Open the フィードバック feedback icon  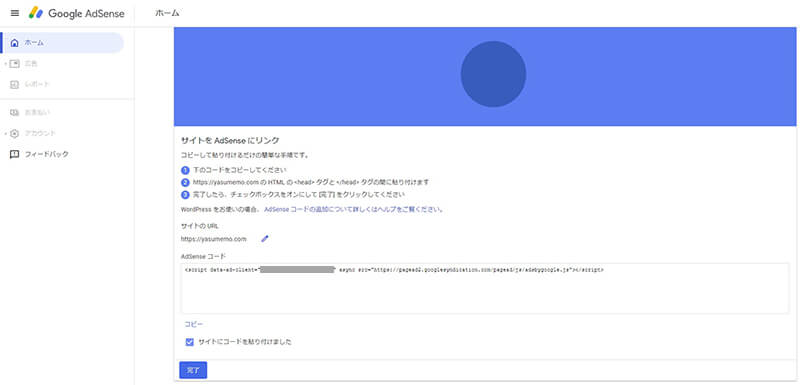tap(15, 155)
